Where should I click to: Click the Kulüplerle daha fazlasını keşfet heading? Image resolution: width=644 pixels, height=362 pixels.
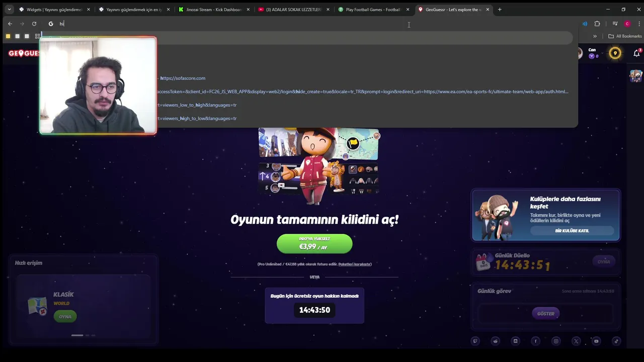click(565, 203)
